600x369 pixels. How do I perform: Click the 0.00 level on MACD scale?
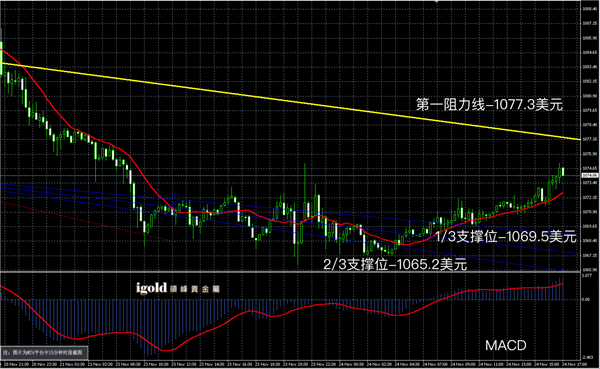[586, 299]
